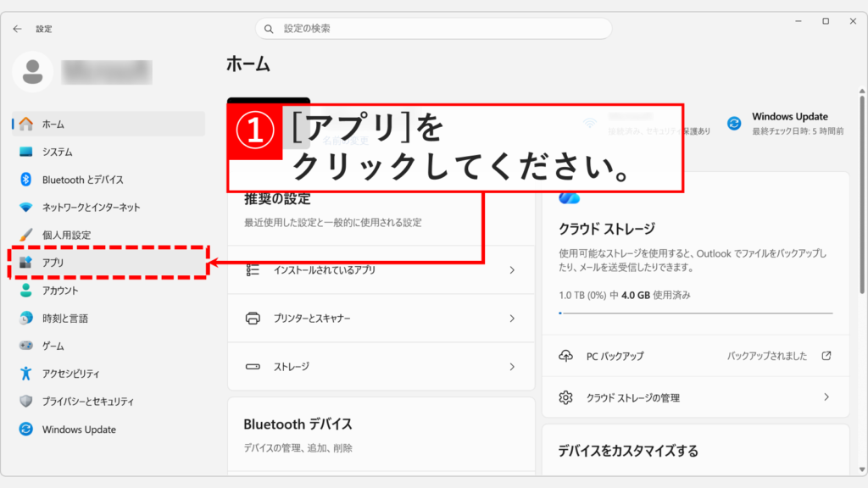Click the システム monitor icon

(x=26, y=152)
